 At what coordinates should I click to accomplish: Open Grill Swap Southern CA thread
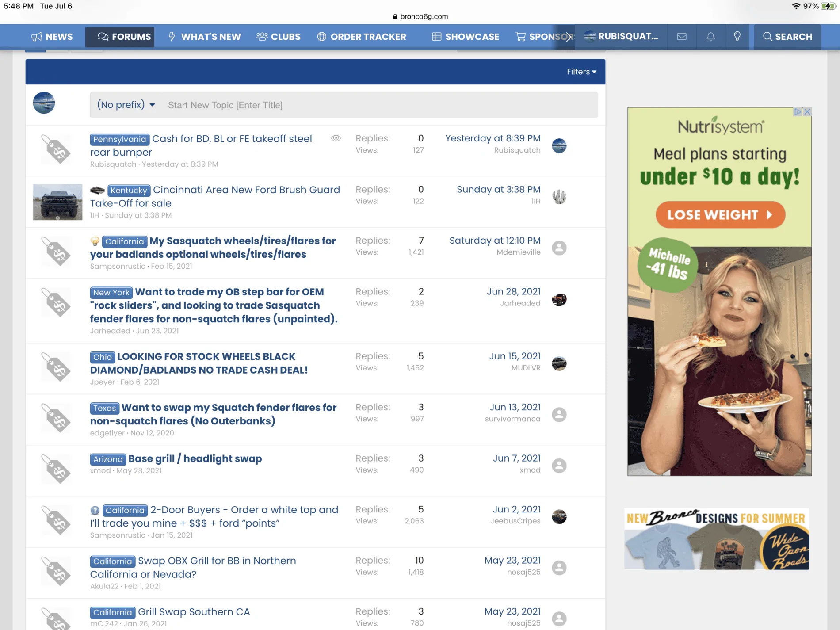[194, 612]
